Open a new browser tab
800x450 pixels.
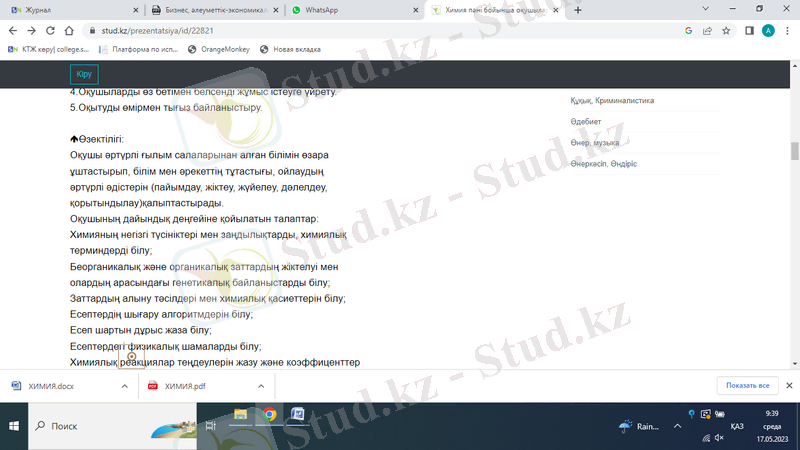pos(578,10)
